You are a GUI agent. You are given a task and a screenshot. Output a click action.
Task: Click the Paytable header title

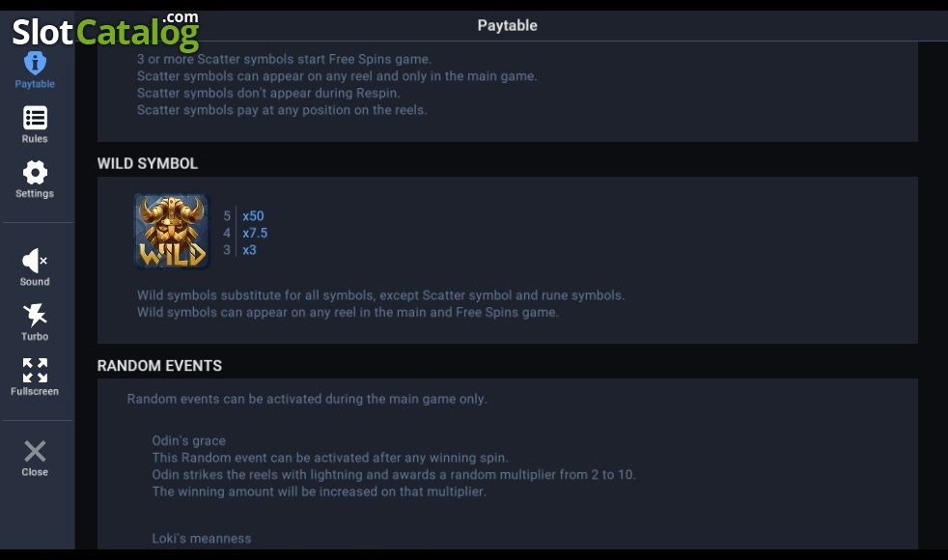(x=507, y=25)
